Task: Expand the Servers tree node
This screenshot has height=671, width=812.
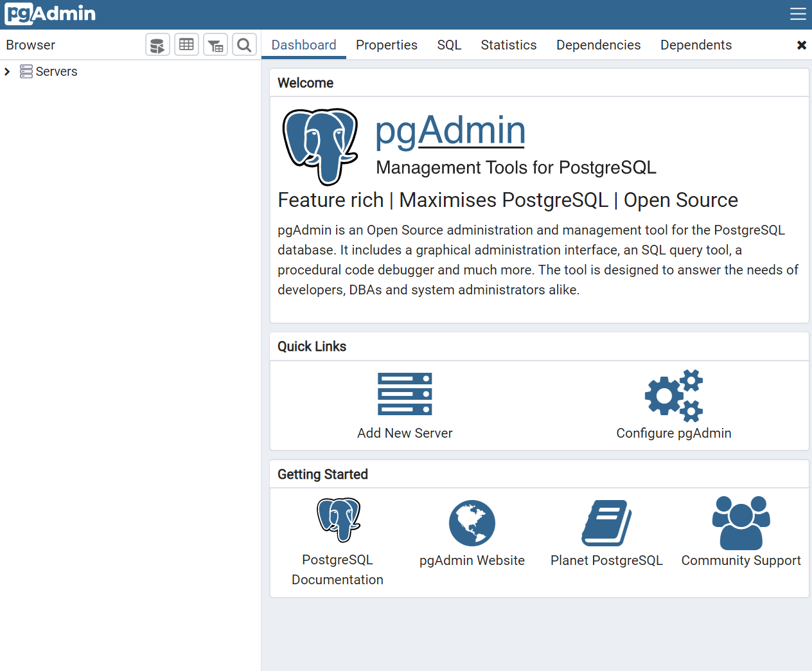Action: point(7,71)
